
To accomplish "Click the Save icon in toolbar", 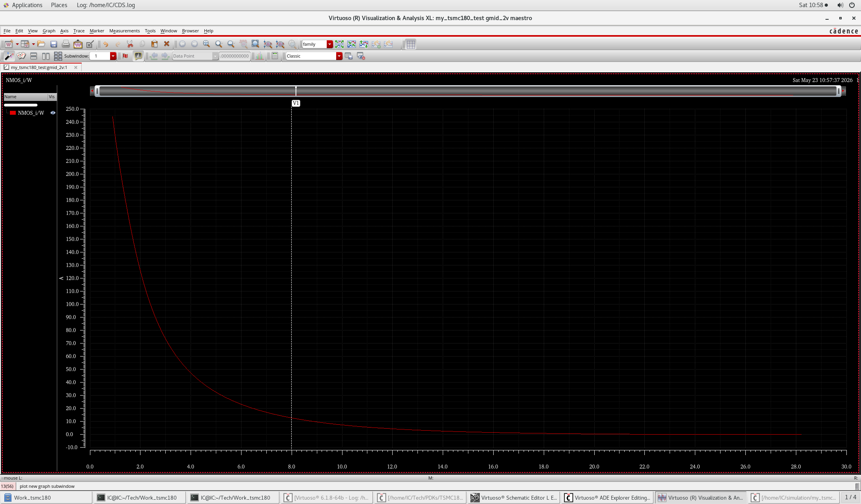I will 54,44.
